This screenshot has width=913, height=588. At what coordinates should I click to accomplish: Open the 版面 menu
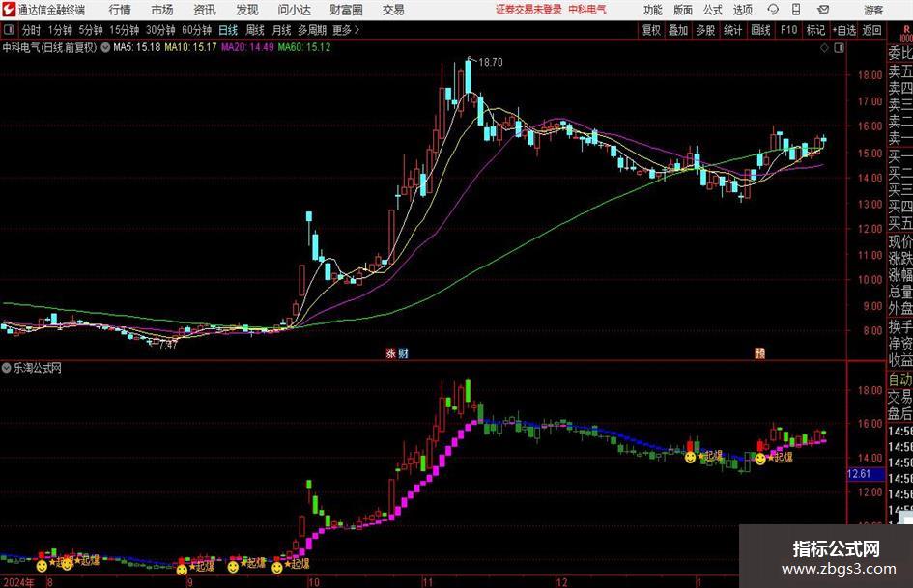683,10
